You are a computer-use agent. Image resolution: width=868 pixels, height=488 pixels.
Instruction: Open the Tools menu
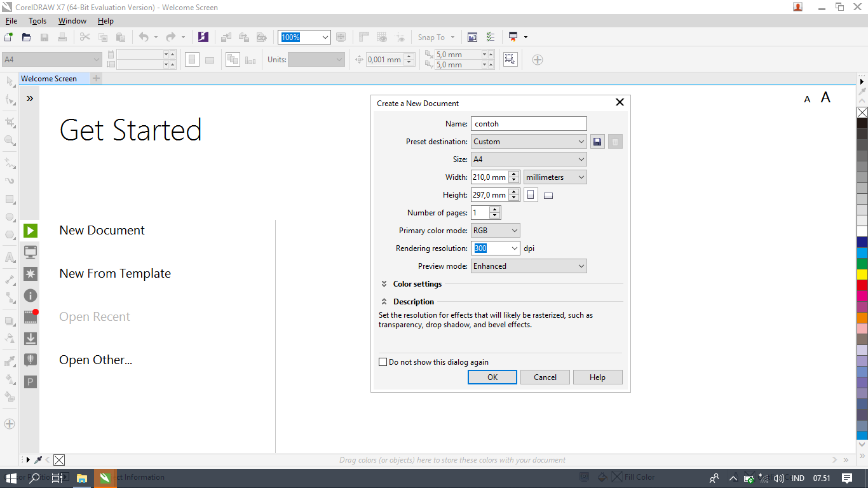point(37,21)
